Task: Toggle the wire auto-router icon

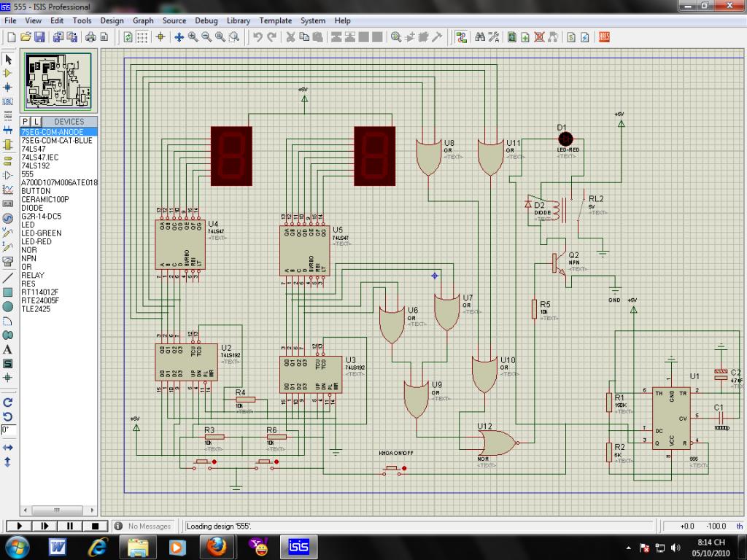Action: pyautogui.click(x=461, y=36)
